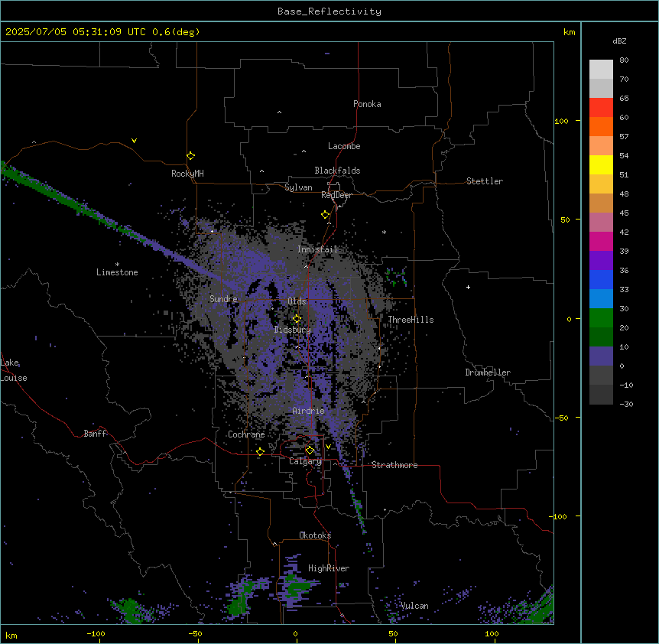
Task: Click the km unit label at top right
Action: [569, 32]
